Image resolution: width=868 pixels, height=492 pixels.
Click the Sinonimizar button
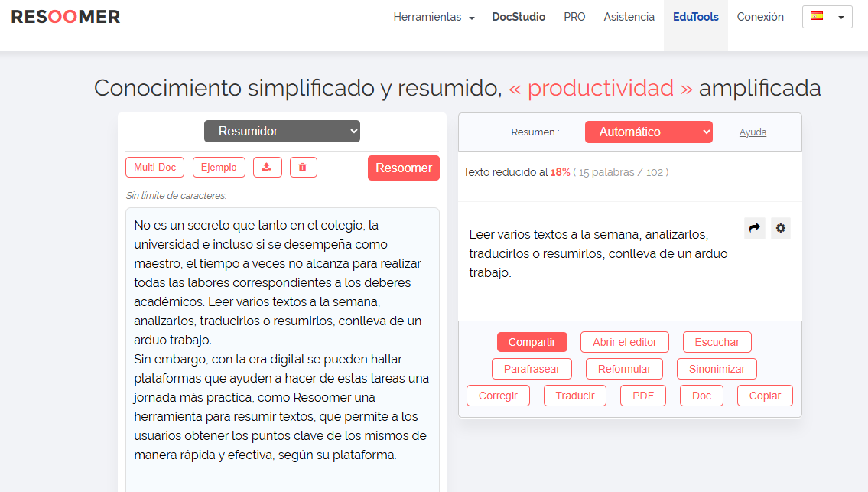[717, 369]
